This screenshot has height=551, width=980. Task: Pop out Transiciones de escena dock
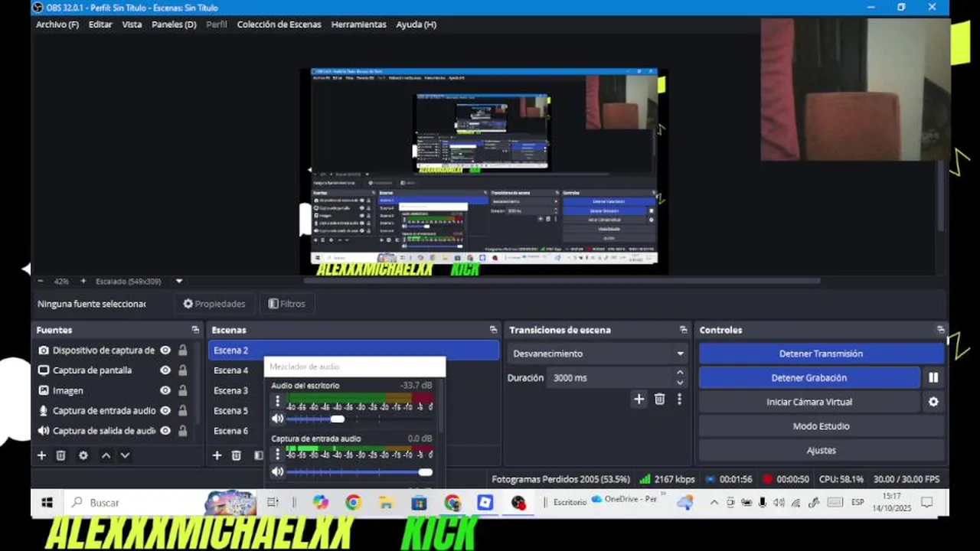(683, 330)
